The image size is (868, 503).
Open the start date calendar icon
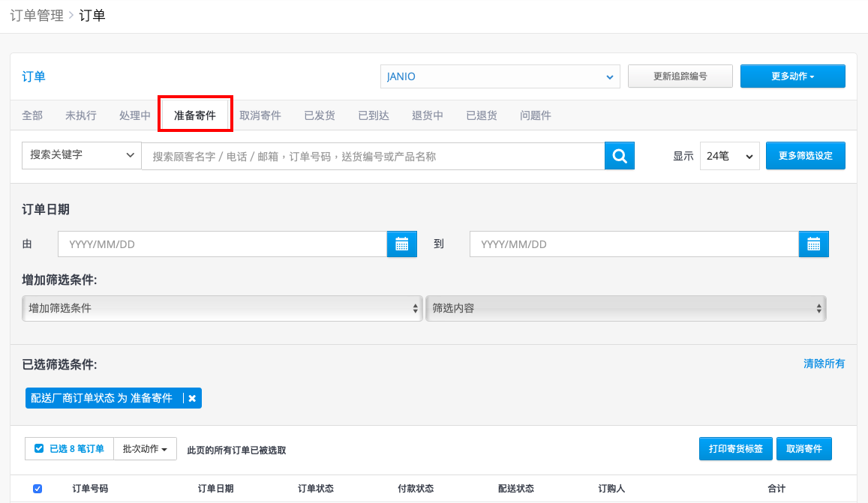[402, 244]
